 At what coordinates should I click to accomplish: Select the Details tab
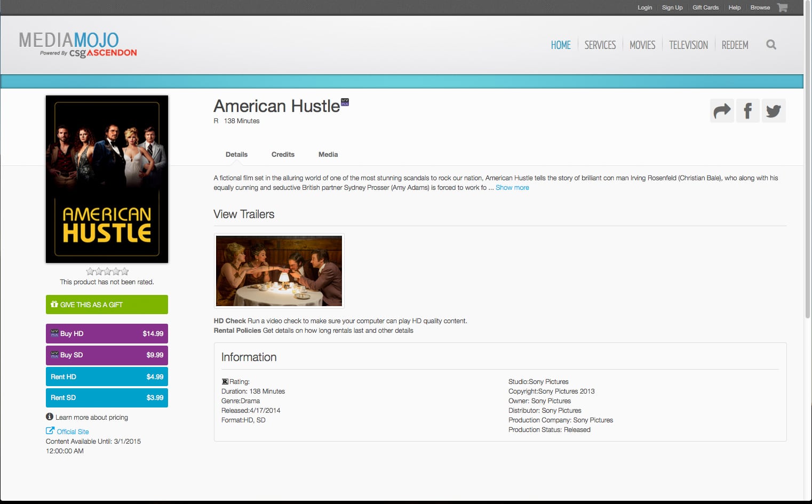[x=236, y=155]
